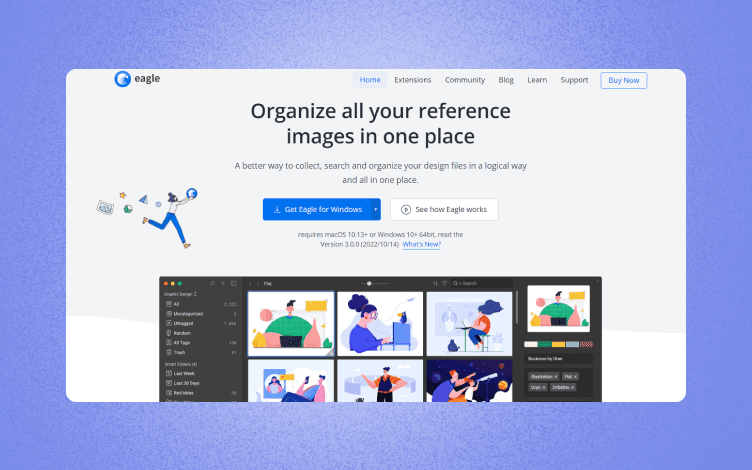
Task: Click the grid vertical scrollbar
Action: pos(517,307)
